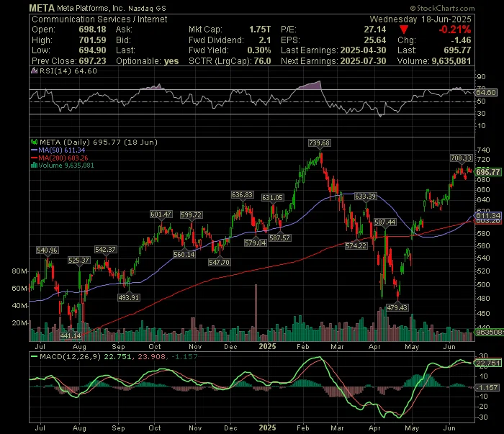
Task: Click the MA(200) 603.26 legend entry
Action: (x=63, y=158)
